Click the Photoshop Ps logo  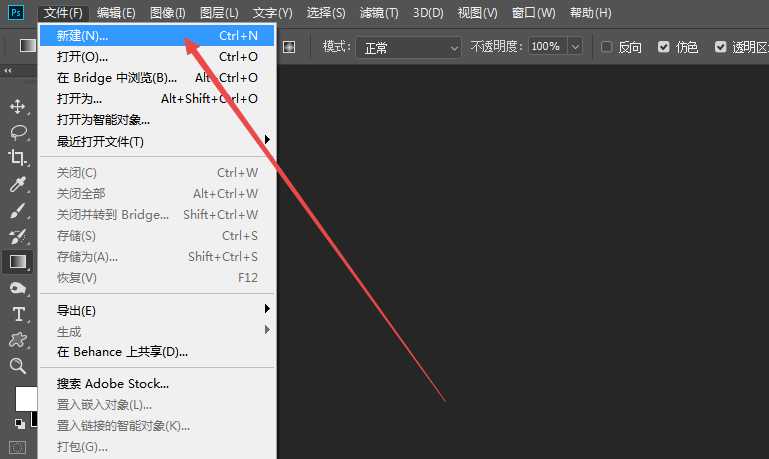click(16, 12)
